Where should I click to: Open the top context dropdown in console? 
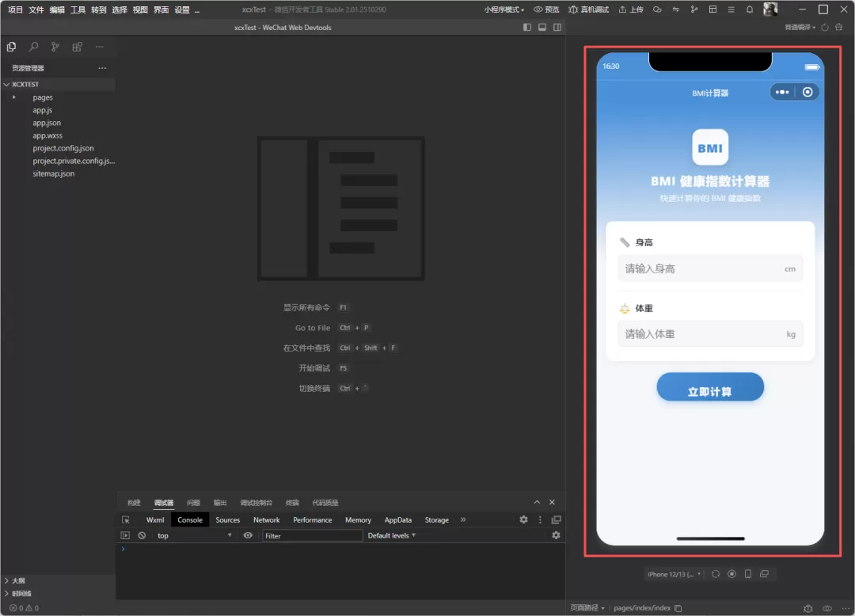click(195, 536)
